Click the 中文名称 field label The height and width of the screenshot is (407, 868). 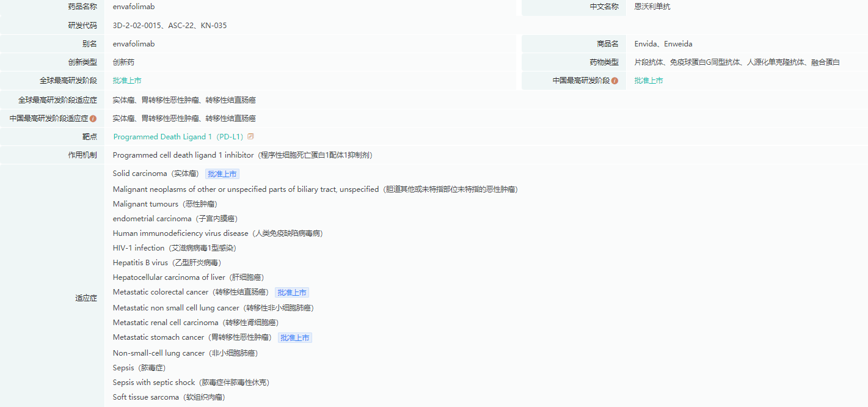[604, 7]
